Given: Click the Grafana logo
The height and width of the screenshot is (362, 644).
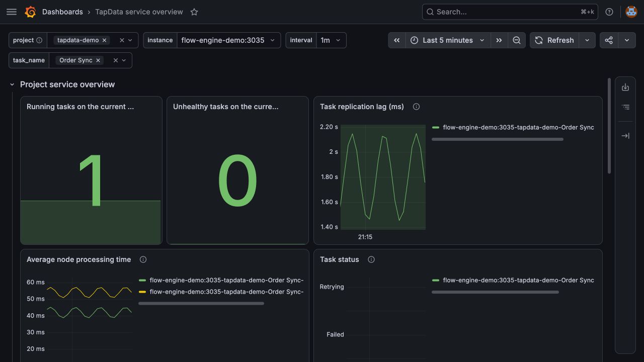Looking at the screenshot, I should 31,12.
